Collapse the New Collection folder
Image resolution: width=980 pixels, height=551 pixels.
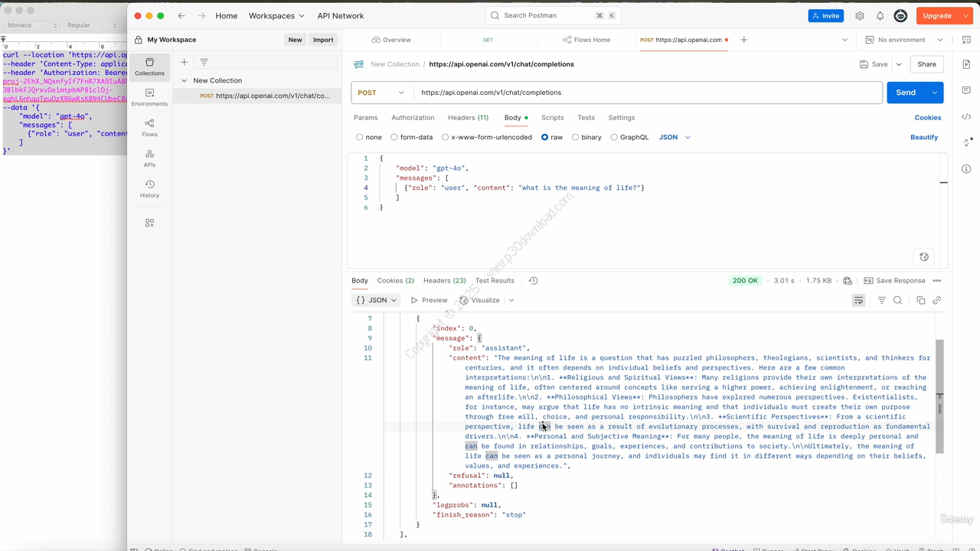pyautogui.click(x=184, y=80)
